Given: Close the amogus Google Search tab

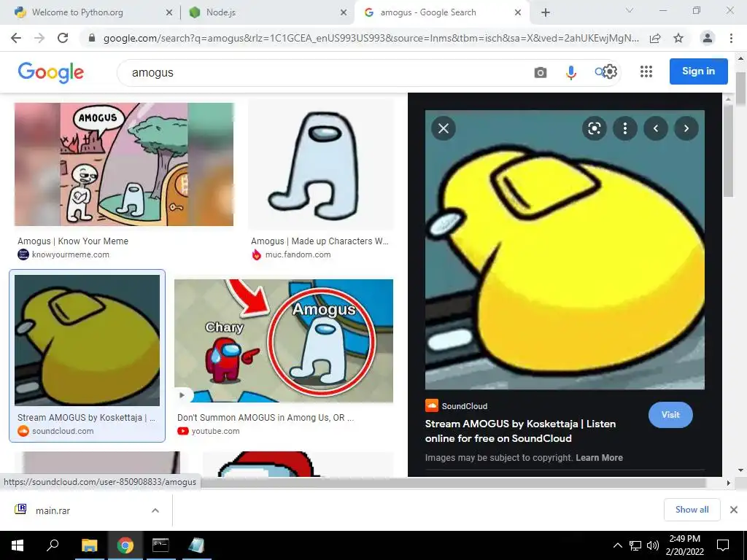Looking at the screenshot, I should point(518,13).
